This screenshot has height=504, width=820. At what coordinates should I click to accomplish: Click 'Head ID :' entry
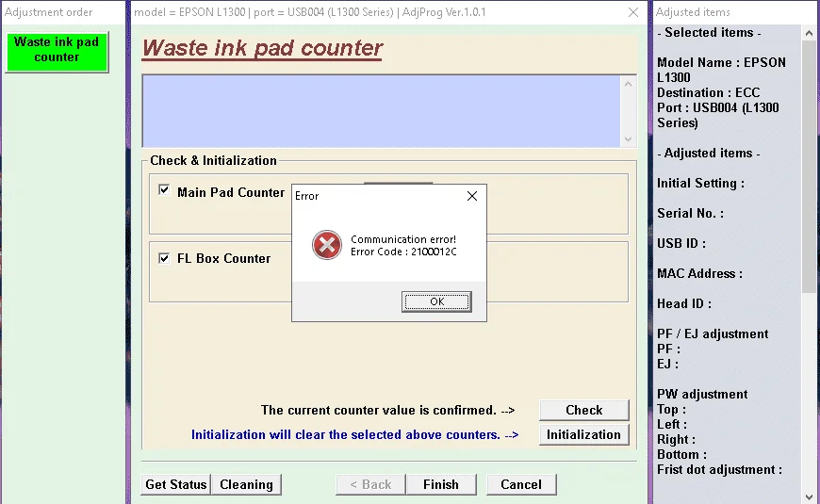click(x=684, y=303)
